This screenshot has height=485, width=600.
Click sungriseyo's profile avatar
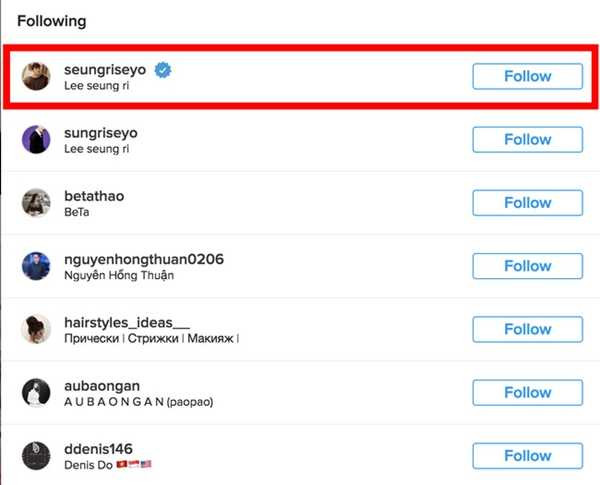click(x=36, y=140)
